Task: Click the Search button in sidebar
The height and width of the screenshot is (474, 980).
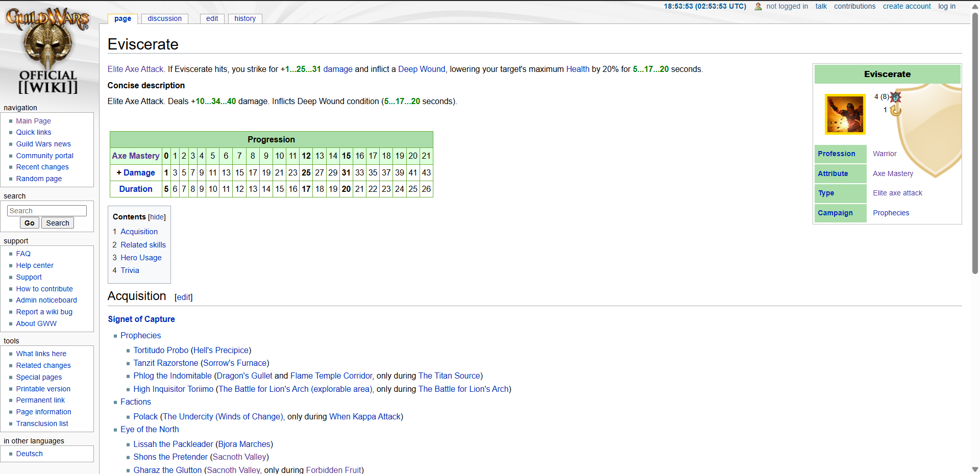Action: (x=58, y=223)
